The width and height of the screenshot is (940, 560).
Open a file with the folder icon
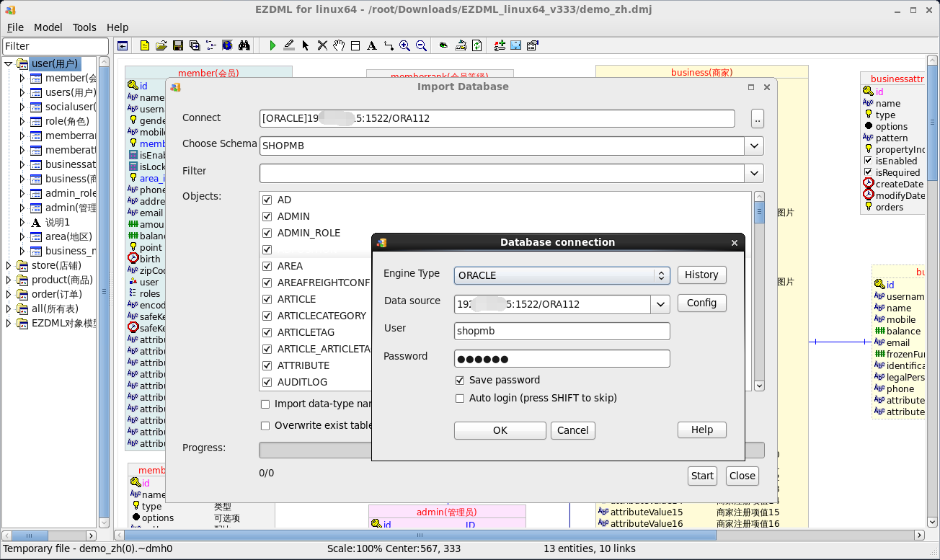tap(161, 45)
